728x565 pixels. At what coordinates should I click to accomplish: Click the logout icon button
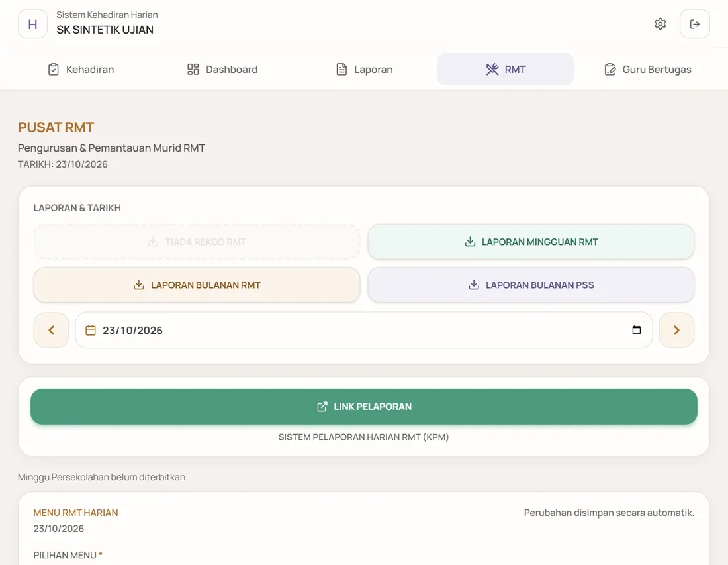pyautogui.click(x=694, y=24)
